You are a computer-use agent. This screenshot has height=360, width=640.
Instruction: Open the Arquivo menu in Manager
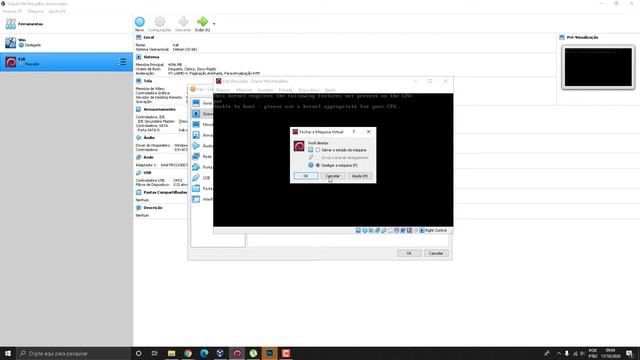tap(12, 11)
